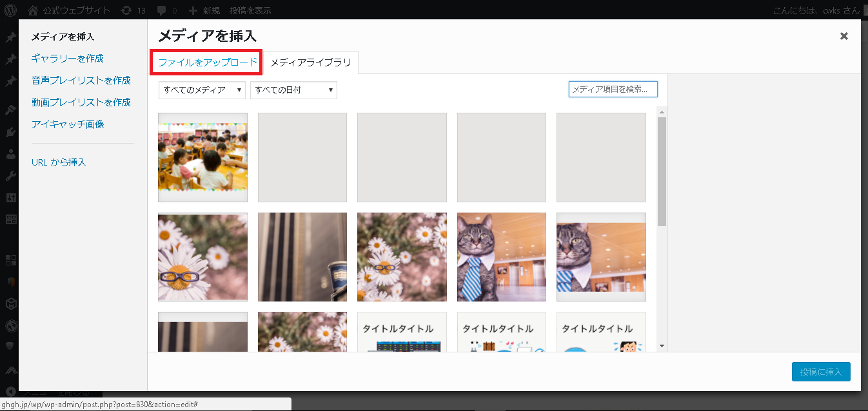This screenshot has height=411, width=868.
Task: Click the plus 新規 icon
Action: 193,10
